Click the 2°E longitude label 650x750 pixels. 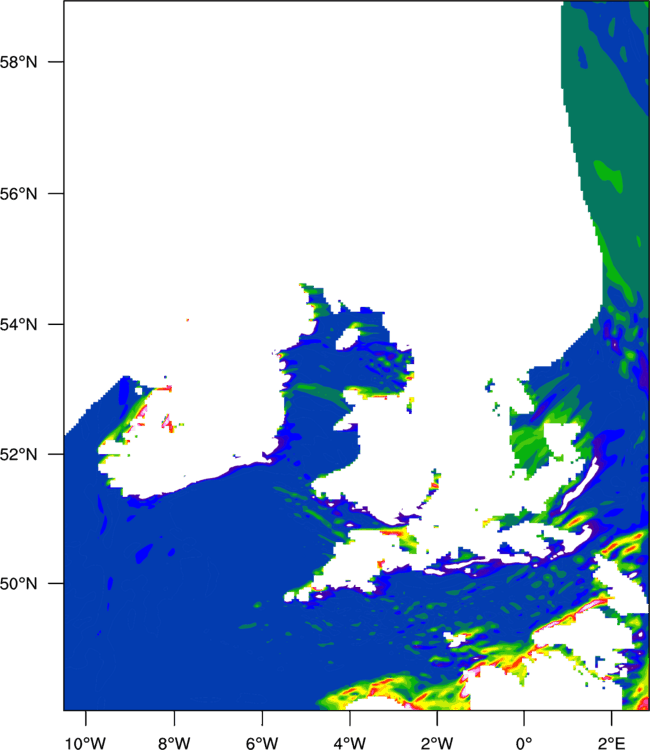[612, 743]
